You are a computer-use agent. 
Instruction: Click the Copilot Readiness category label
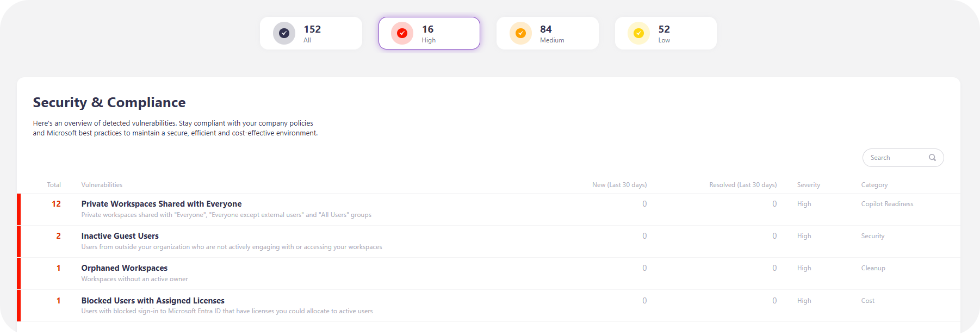click(887, 204)
